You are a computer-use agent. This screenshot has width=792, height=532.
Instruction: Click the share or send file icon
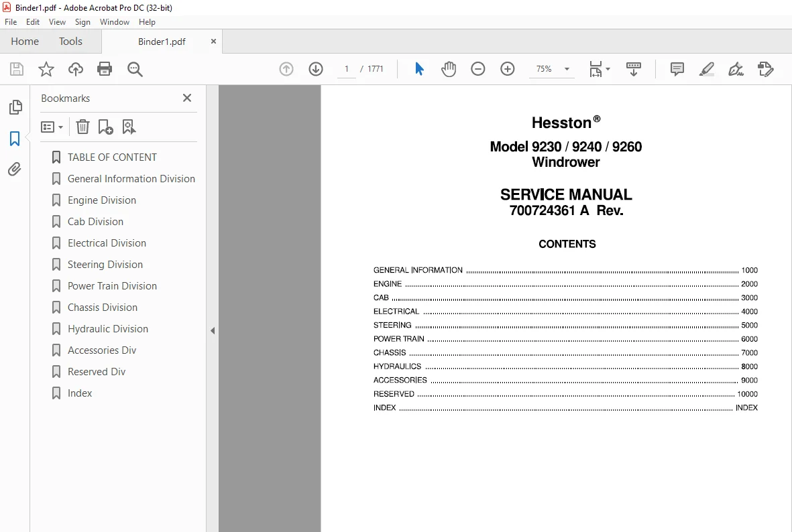click(x=766, y=68)
